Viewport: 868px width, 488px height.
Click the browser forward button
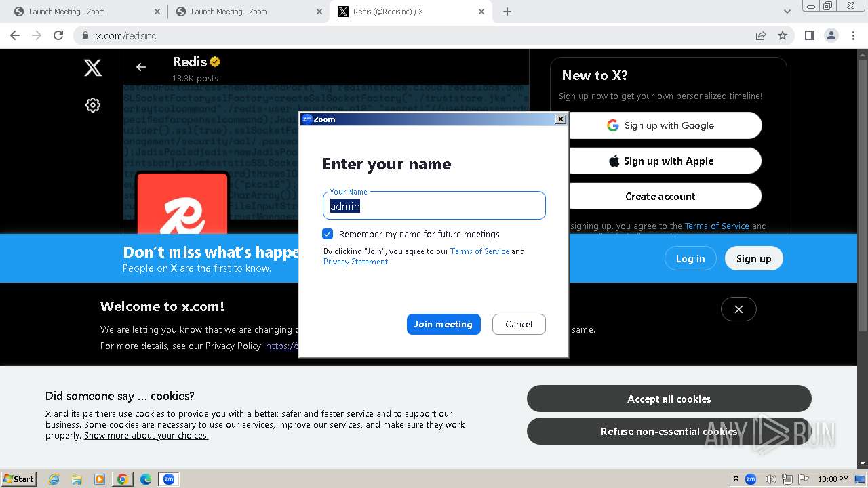click(37, 35)
